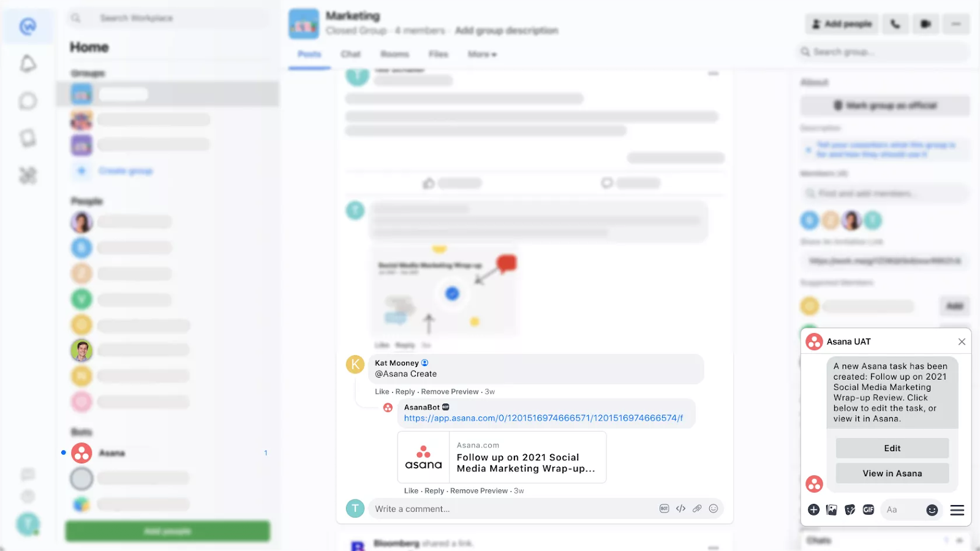Click the Create group plus icon

pos(81,171)
